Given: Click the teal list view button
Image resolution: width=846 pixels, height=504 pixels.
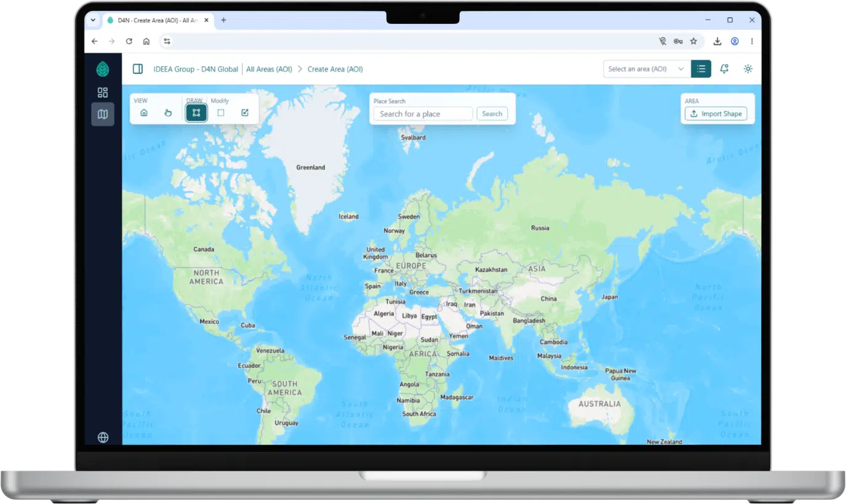Looking at the screenshot, I should coord(701,69).
